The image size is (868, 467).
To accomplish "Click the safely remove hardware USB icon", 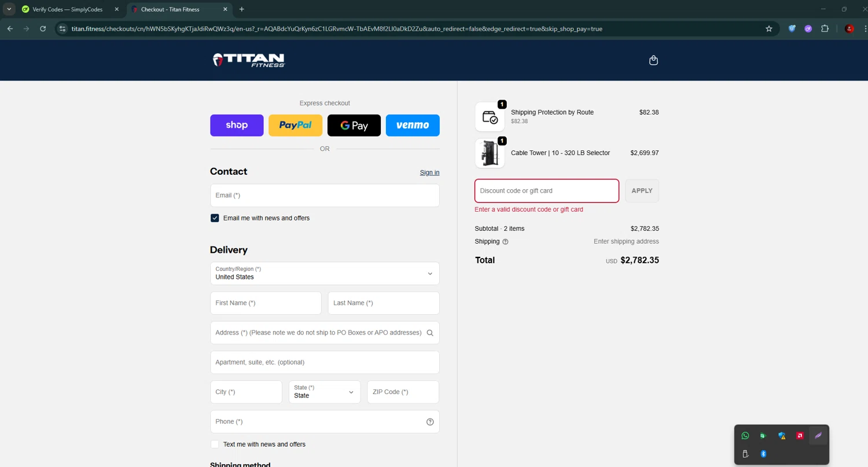I will tap(745, 454).
